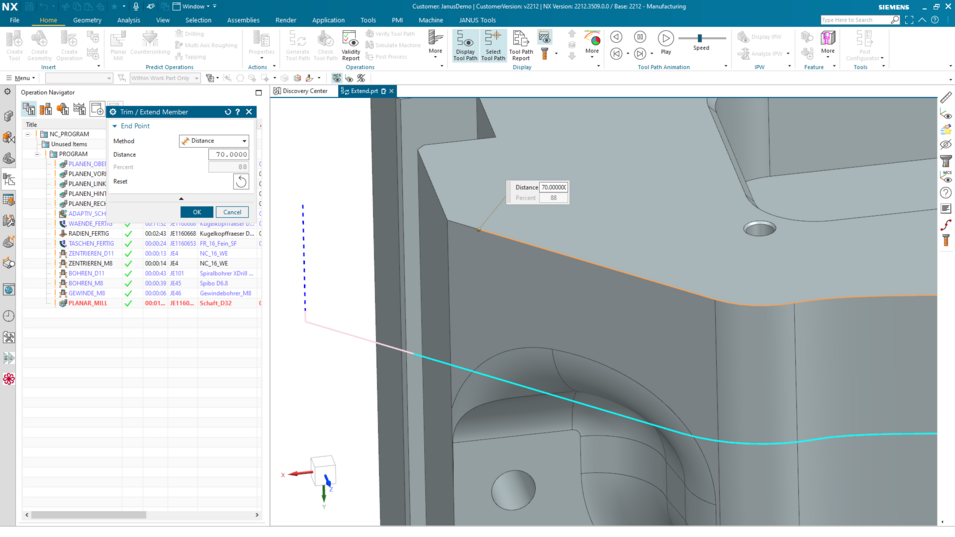Switch to the Analysis ribbon tab

pyautogui.click(x=129, y=20)
